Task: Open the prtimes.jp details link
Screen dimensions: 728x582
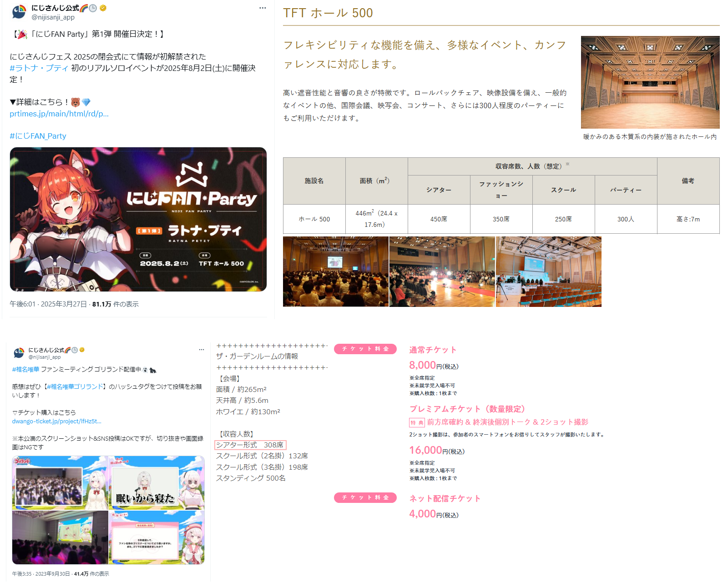Action: click(59, 114)
